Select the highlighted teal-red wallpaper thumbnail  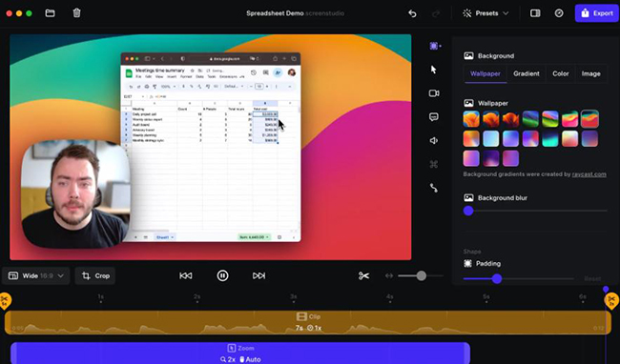tap(589, 119)
